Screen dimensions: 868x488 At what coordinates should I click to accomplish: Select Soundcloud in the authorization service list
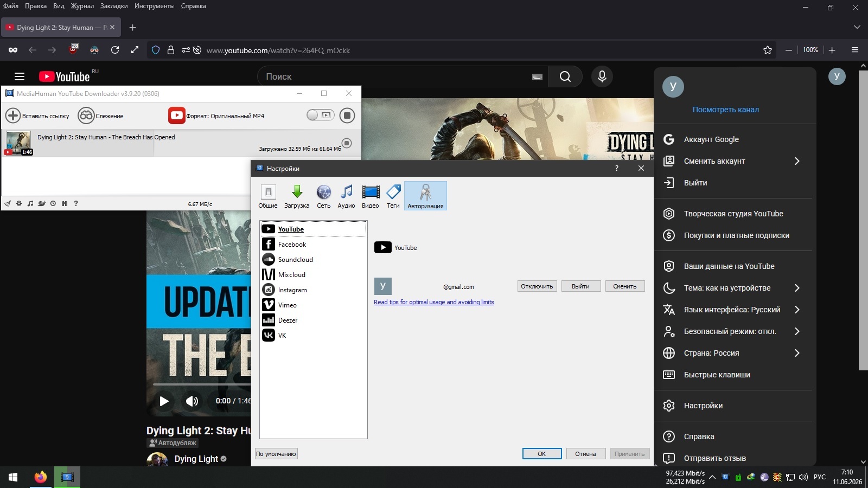point(314,260)
